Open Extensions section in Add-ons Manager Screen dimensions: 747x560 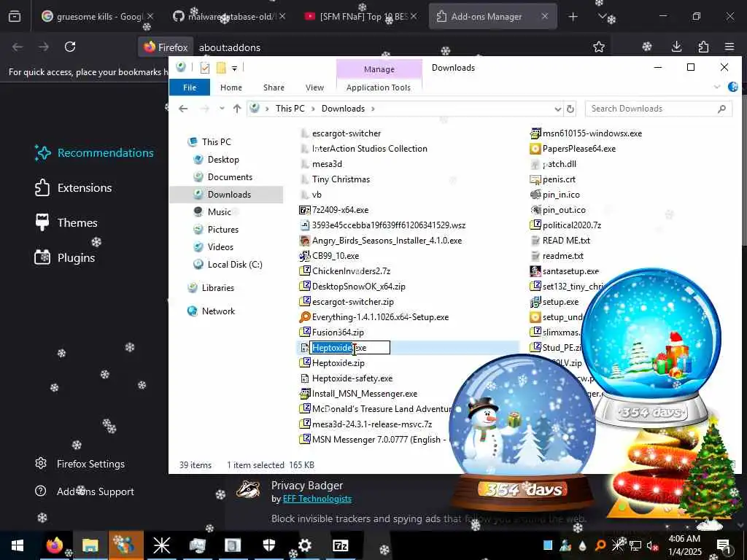(74, 187)
